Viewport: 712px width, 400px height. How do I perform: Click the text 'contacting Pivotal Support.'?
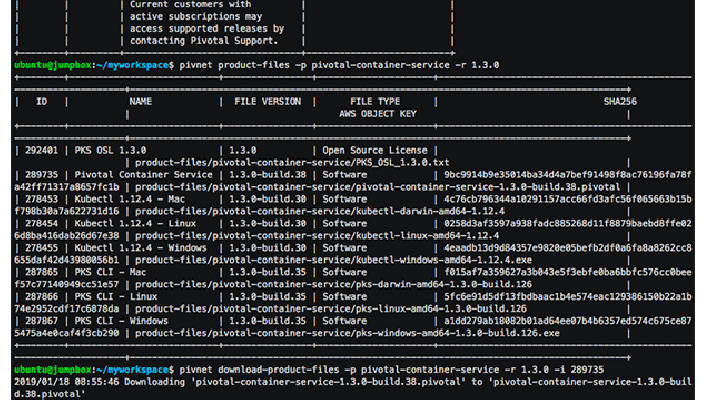click(x=204, y=41)
